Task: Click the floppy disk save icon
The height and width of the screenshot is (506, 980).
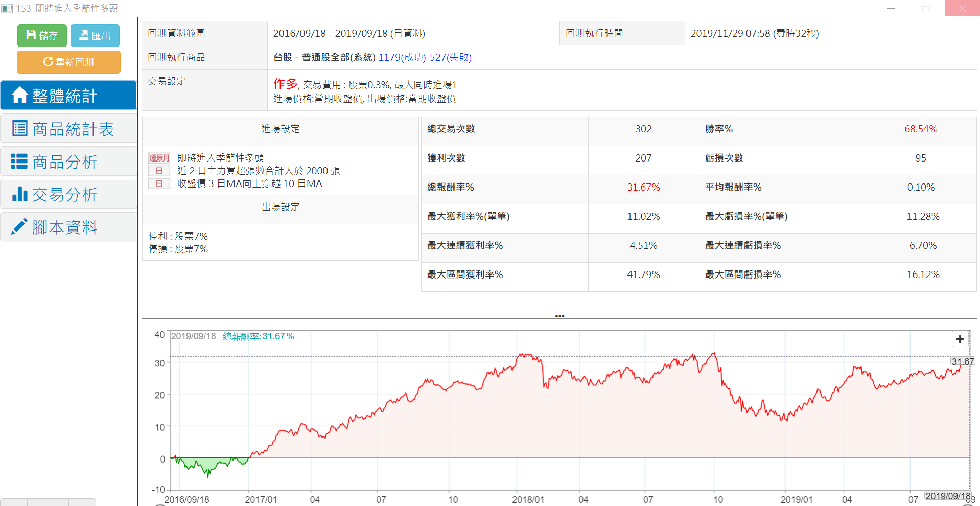Action: point(31,35)
